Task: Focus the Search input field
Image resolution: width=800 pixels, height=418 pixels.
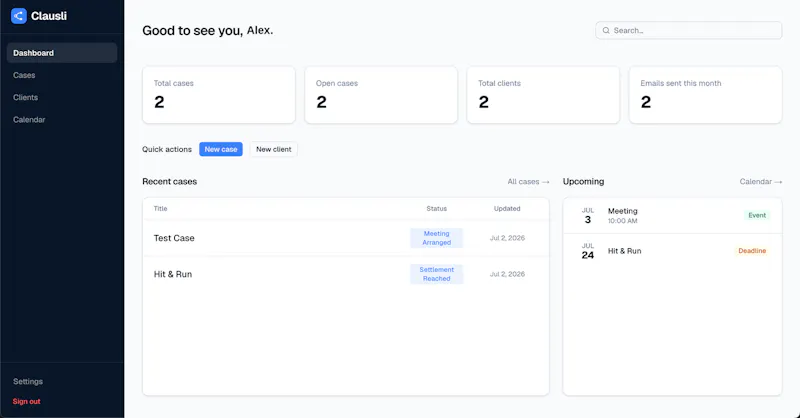Action: pos(688,31)
